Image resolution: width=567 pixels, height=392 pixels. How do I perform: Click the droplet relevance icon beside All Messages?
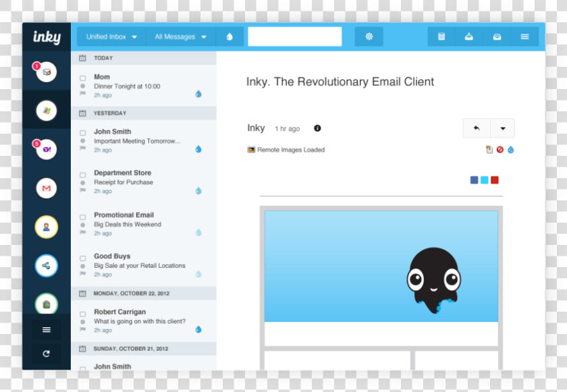pos(230,36)
